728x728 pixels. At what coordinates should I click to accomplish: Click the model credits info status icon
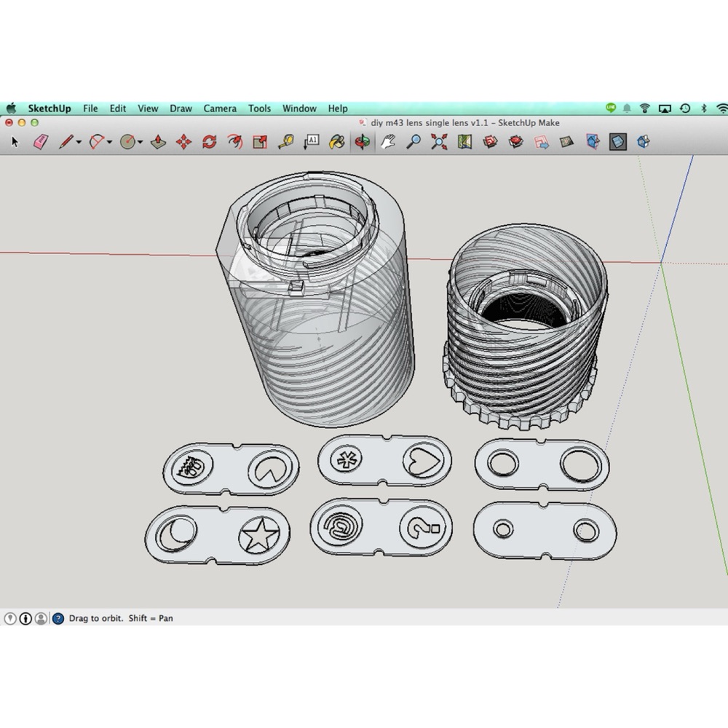pos(25,618)
